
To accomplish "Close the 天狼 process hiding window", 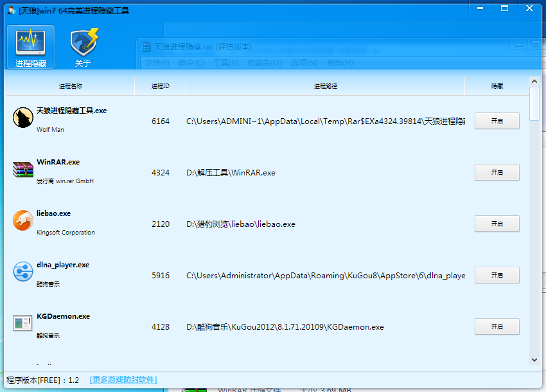I will click(530, 8).
